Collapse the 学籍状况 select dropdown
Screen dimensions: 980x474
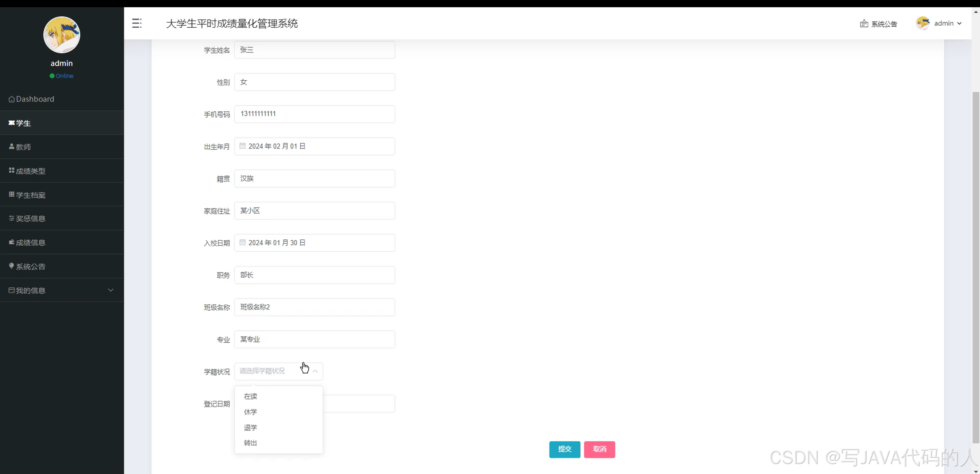(x=315, y=371)
